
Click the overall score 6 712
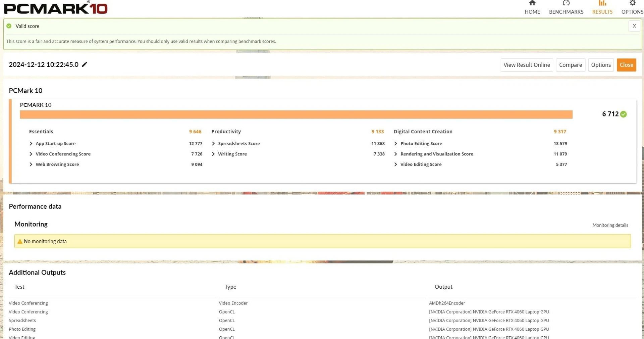click(x=610, y=114)
